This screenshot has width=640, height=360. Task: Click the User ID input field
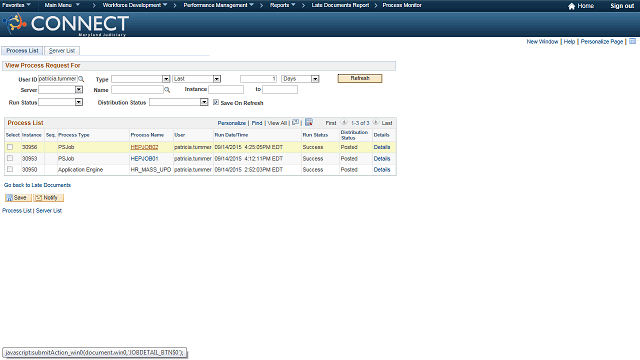58,79
